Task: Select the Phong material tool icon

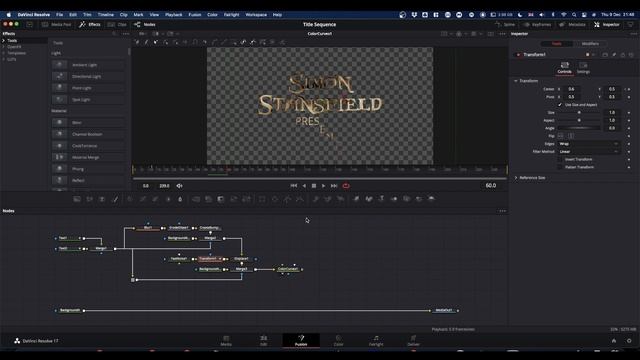Action: tap(60, 168)
